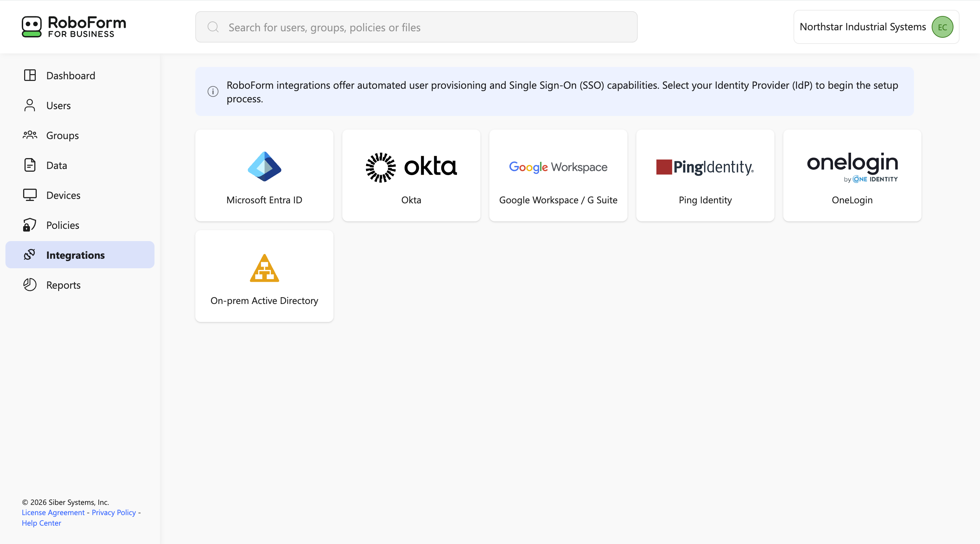Choose the Ping Identity card label
The height and width of the screenshot is (544, 980).
(705, 200)
